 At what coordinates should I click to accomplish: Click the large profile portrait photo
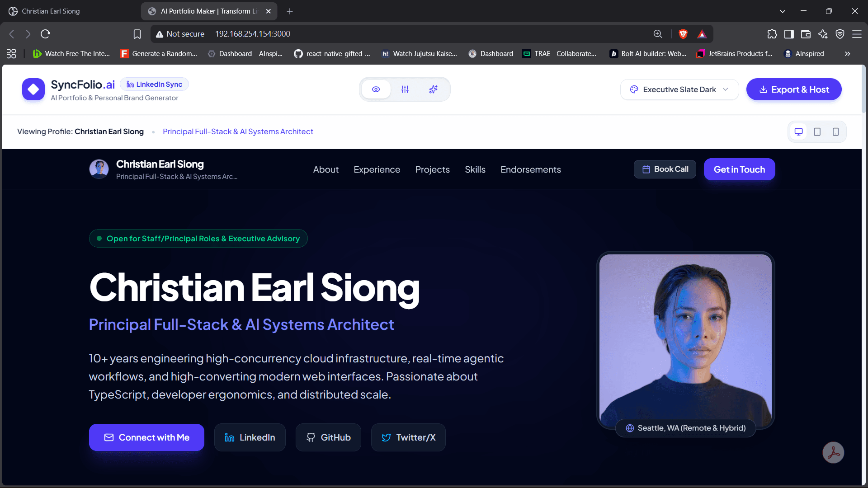[x=686, y=340]
